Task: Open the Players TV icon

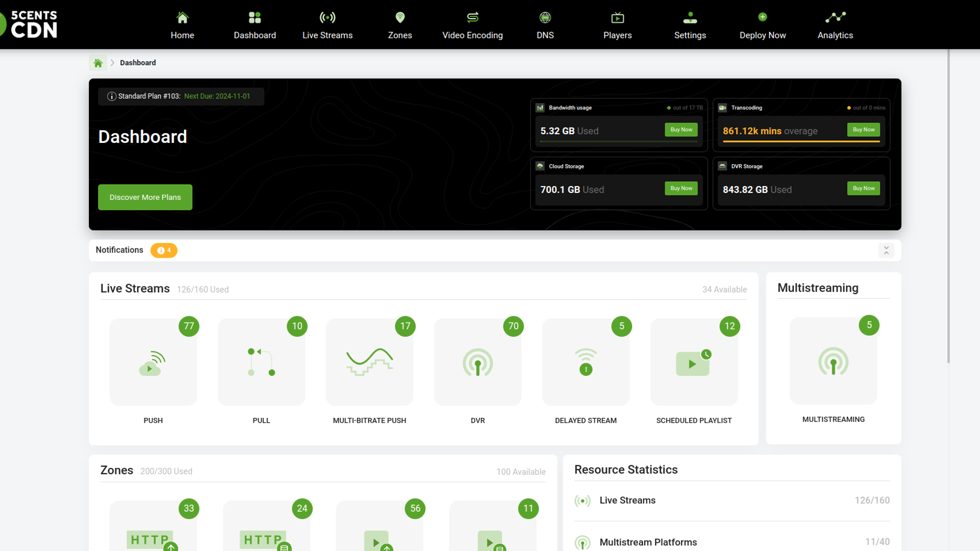Action: 618,18
